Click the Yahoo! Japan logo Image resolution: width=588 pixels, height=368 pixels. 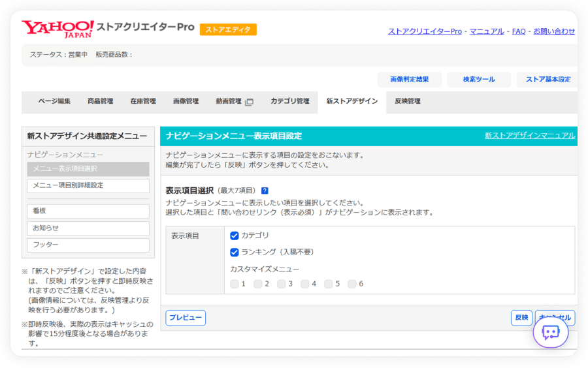tap(57, 29)
